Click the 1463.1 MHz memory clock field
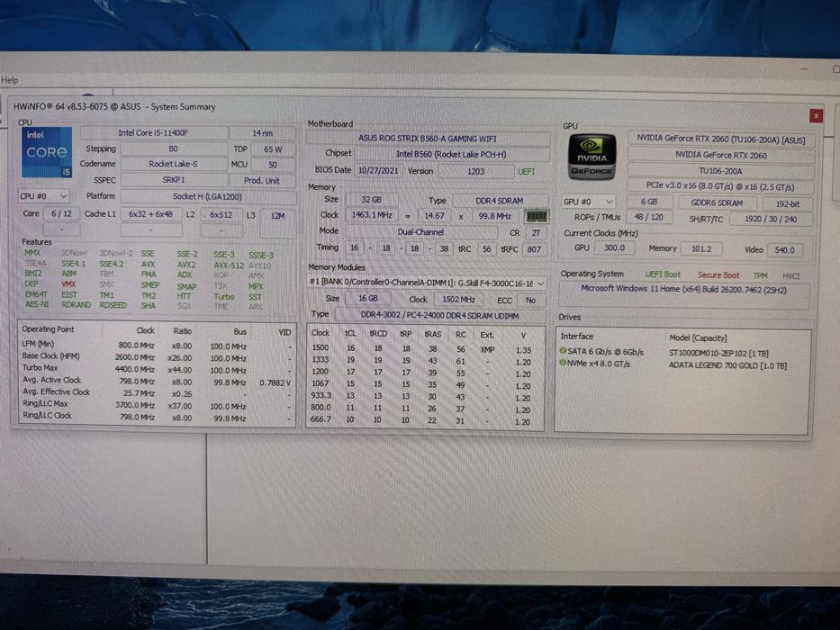840x630 pixels. (x=372, y=215)
